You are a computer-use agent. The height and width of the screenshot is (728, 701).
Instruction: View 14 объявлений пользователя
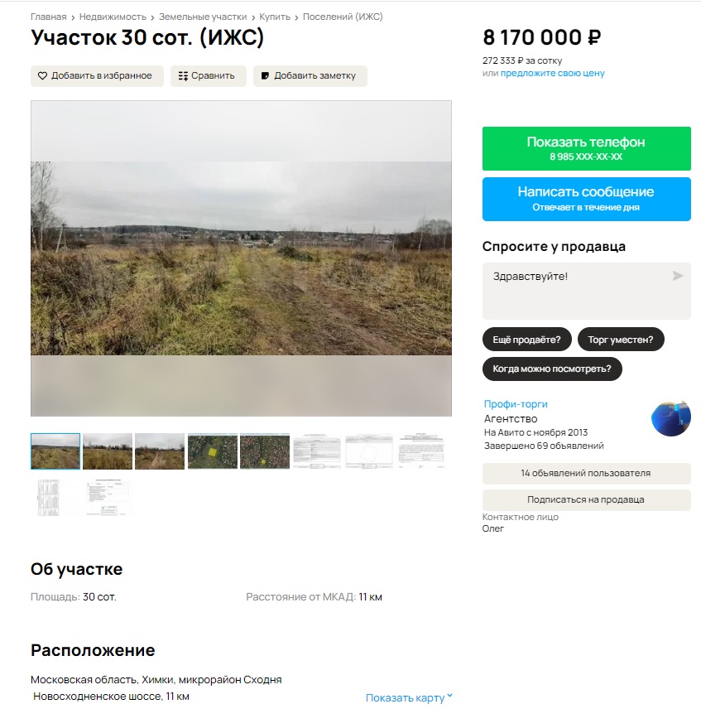coord(587,474)
